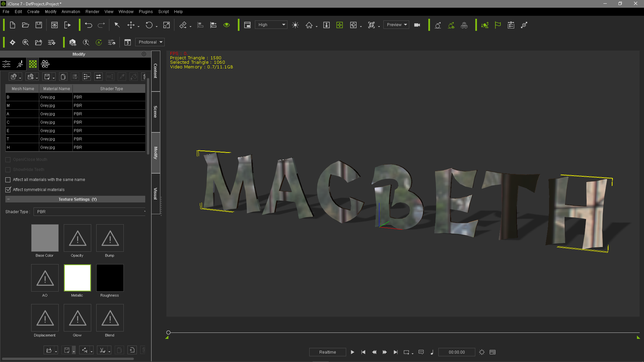Play the animation
The height and width of the screenshot is (362, 644).
[x=353, y=352]
